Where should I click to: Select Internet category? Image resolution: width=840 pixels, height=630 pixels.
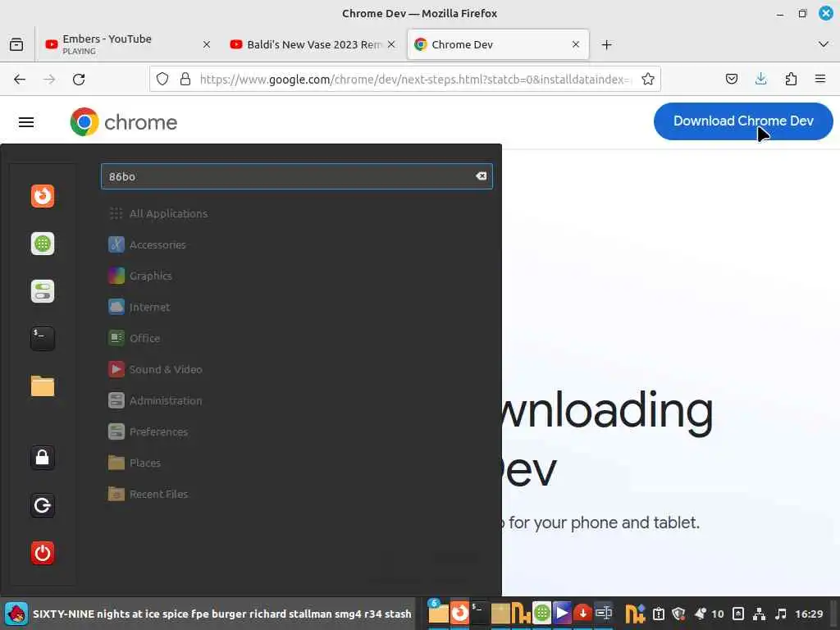[x=139, y=307]
